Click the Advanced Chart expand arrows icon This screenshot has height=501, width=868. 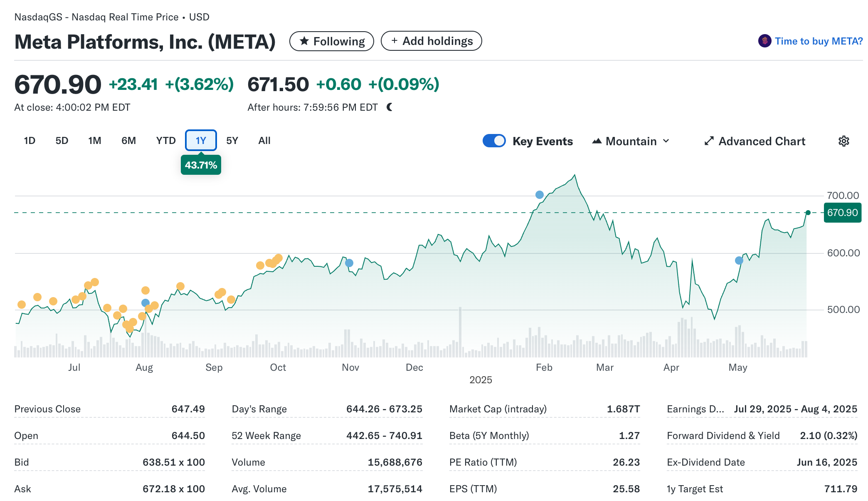(x=709, y=141)
